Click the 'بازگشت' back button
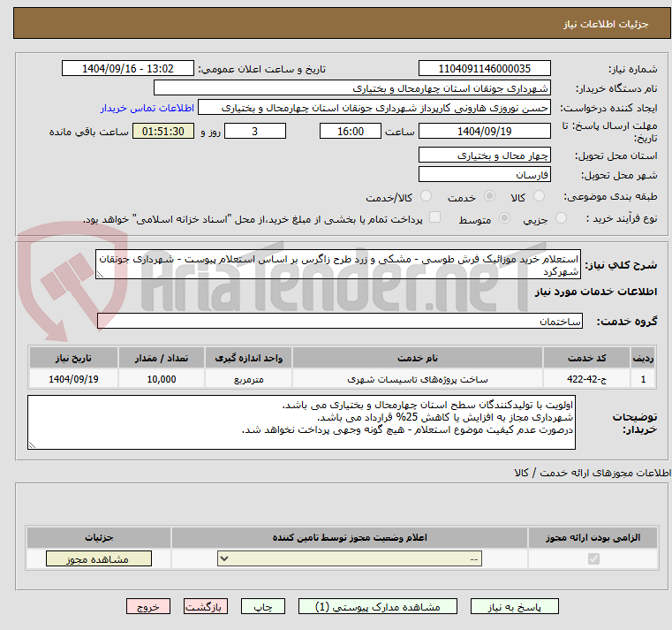Screen dimensions: 672x630 206,607
